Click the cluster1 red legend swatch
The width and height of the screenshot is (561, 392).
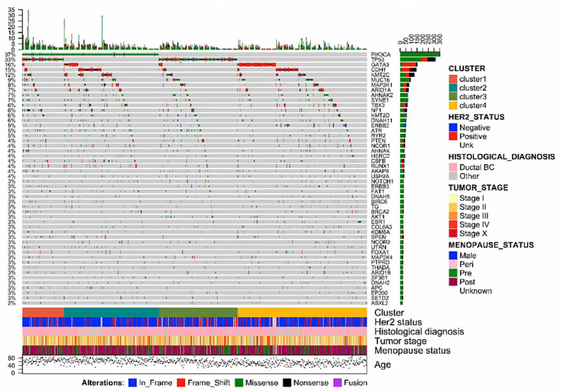click(x=453, y=79)
